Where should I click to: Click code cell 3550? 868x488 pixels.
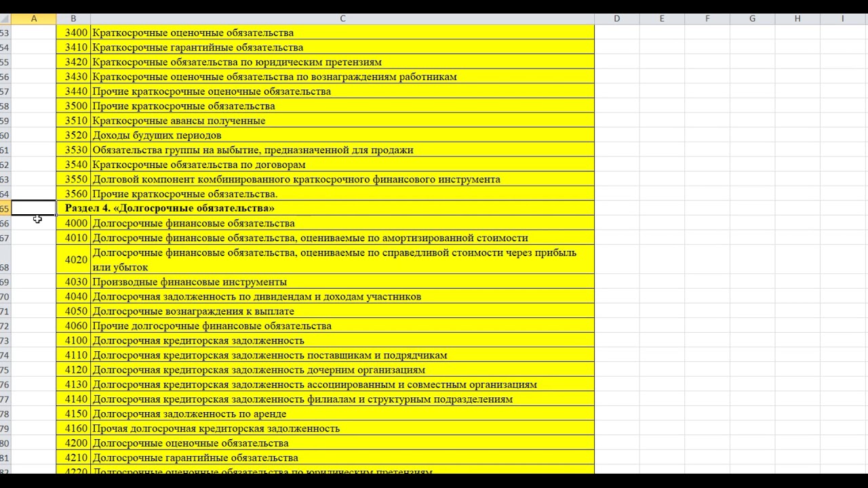coord(73,179)
